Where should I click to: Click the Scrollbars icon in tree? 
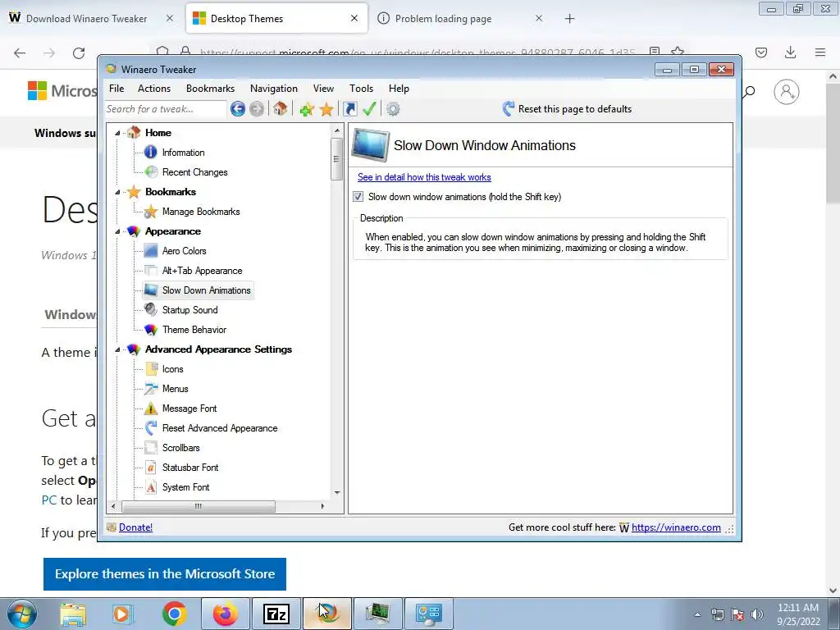click(151, 448)
